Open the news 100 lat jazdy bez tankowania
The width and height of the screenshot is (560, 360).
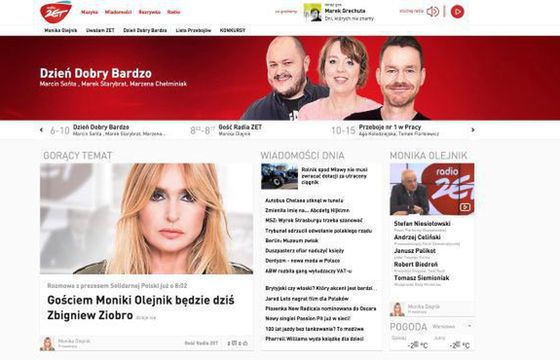(315, 329)
